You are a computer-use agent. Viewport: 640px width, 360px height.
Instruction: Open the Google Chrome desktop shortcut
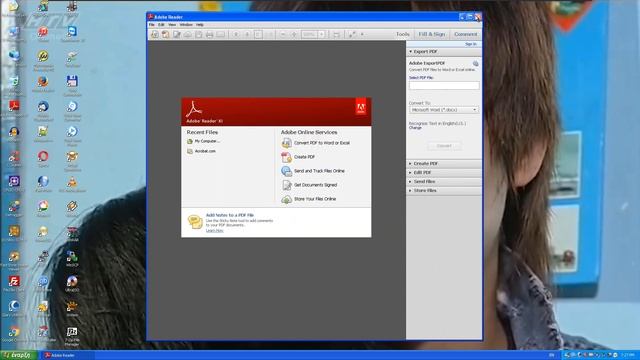point(14,332)
